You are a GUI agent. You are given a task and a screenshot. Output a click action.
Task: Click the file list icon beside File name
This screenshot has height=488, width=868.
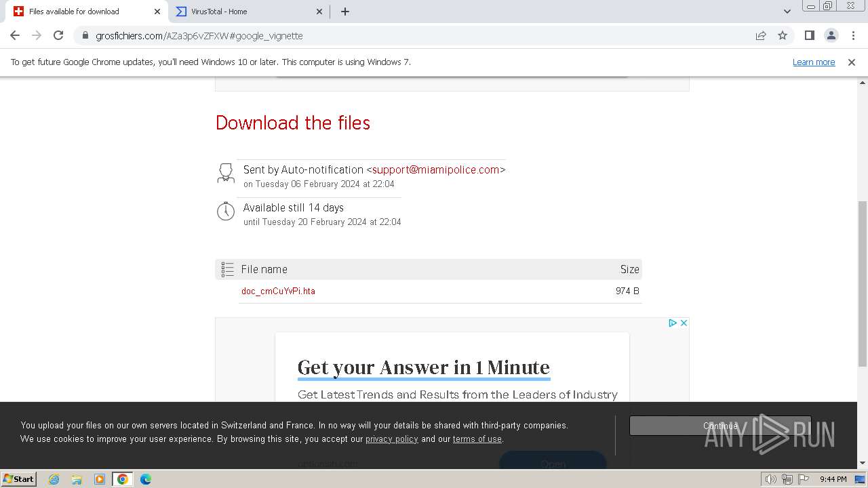tap(227, 269)
